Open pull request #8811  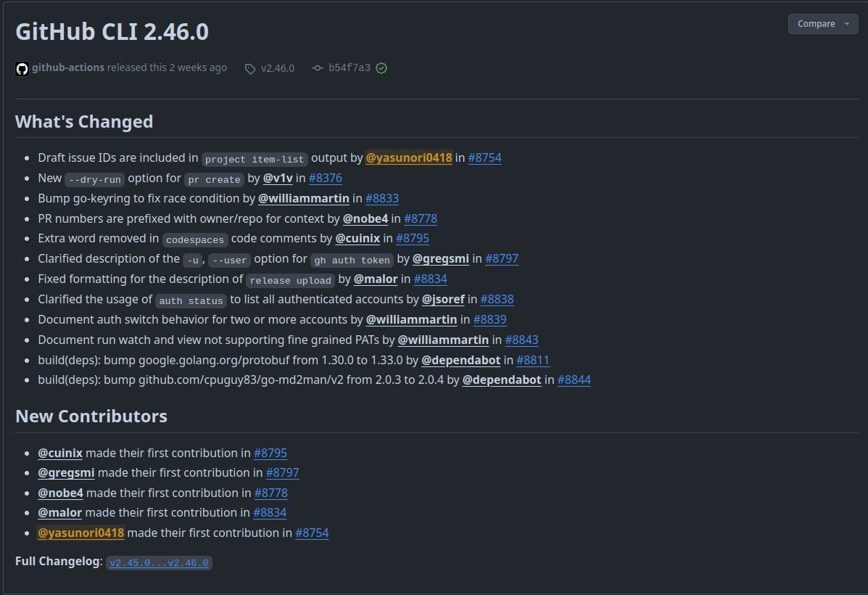533,360
